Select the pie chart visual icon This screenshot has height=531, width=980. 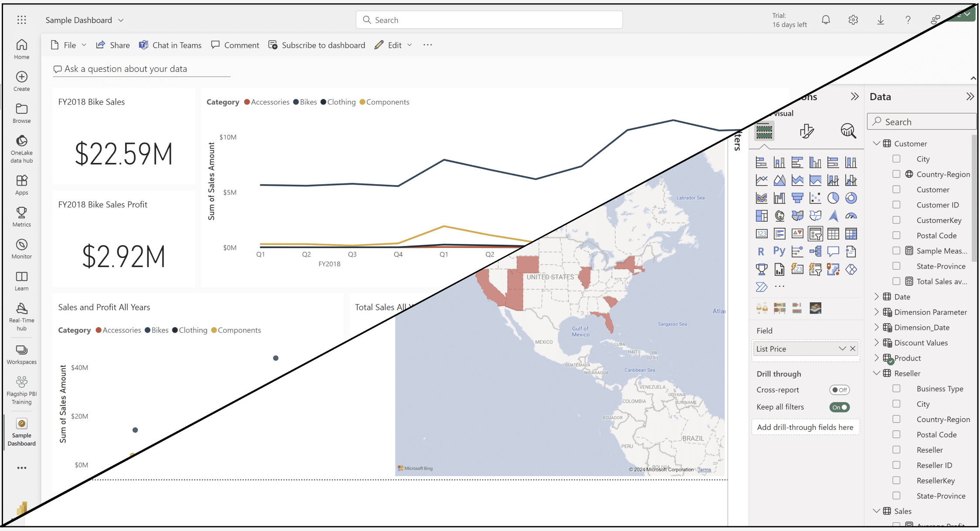833,197
